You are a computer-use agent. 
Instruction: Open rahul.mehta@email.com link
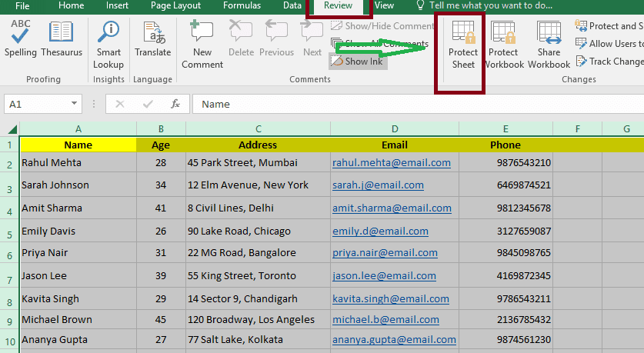(391, 162)
